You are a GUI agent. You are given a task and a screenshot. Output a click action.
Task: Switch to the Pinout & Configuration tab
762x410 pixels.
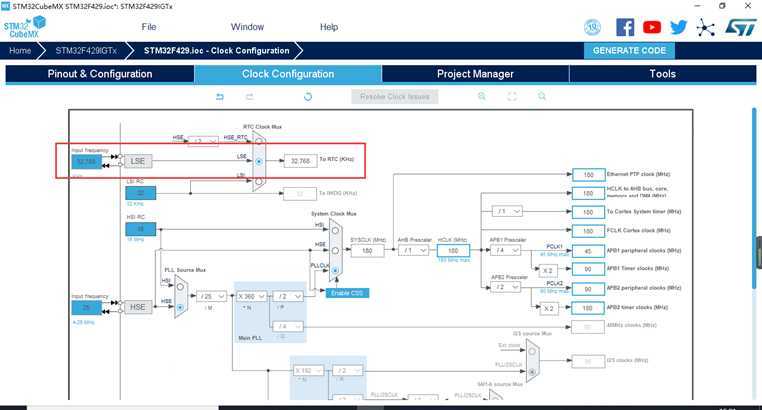(x=100, y=74)
